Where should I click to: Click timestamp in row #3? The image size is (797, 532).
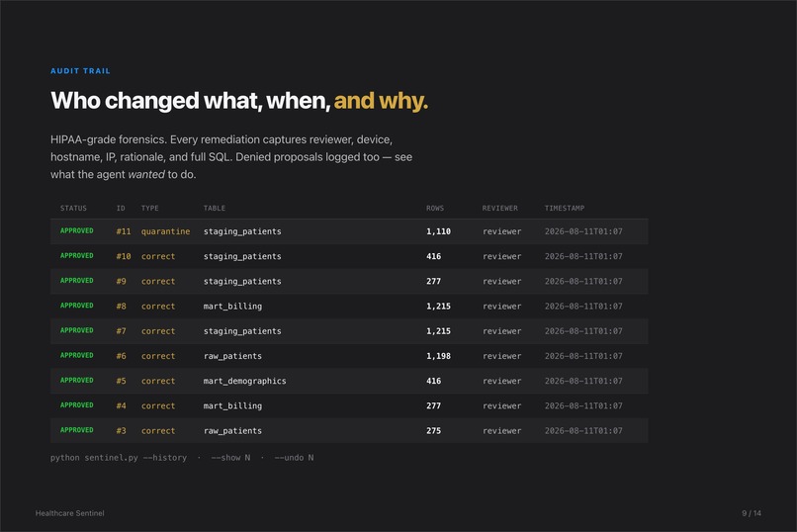[x=583, y=430]
